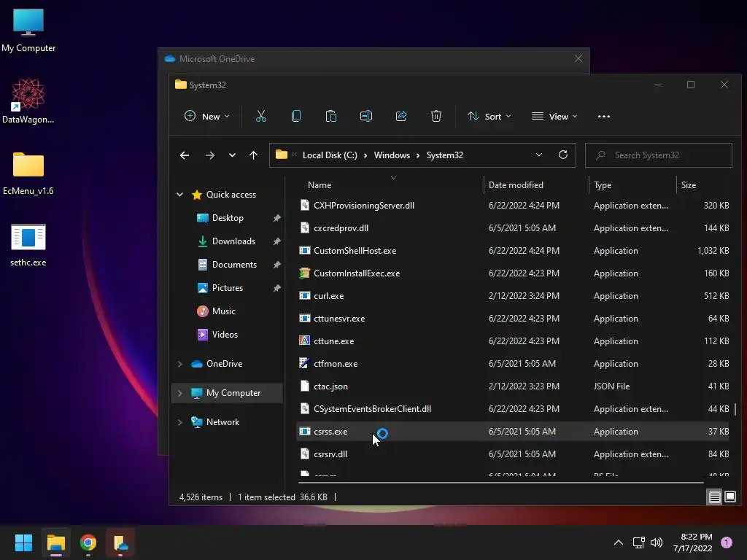Image resolution: width=747 pixels, height=560 pixels.
Task: Click the Copy icon in toolbar
Action: (296, 116)
